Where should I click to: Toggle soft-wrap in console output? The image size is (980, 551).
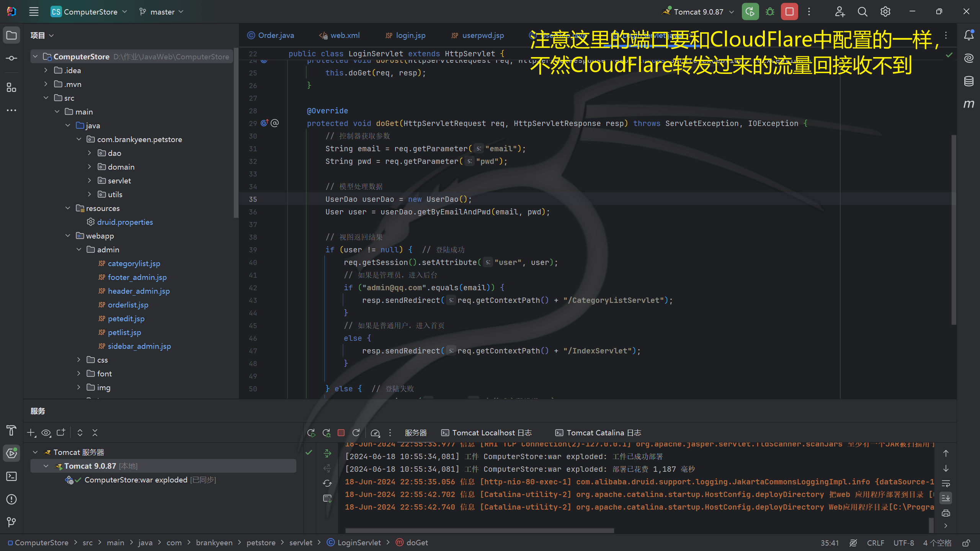[x=946, y=483]
